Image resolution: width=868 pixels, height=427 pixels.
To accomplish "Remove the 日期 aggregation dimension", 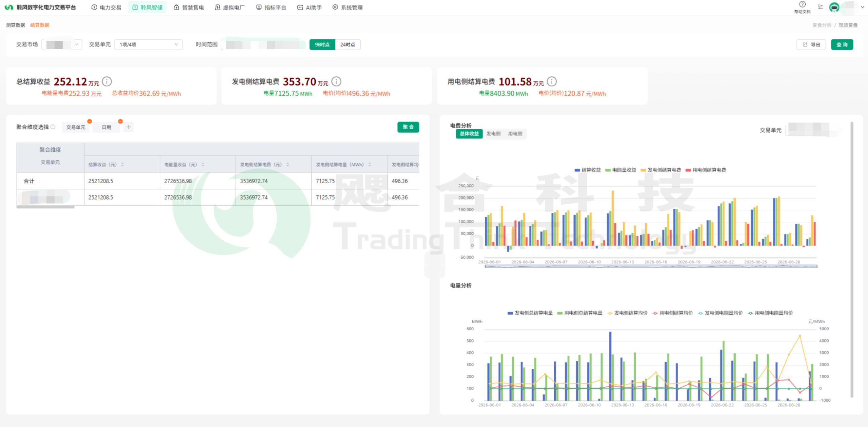I will coord(120,121).
